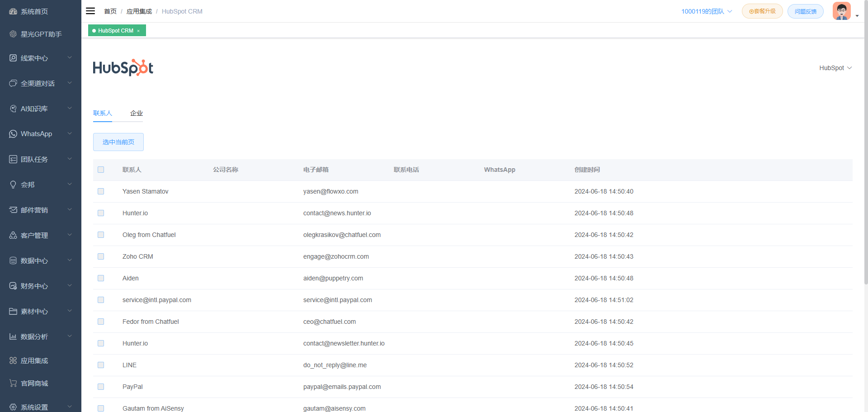Click the 数据分析 chart icon

(x=13, y=336)
